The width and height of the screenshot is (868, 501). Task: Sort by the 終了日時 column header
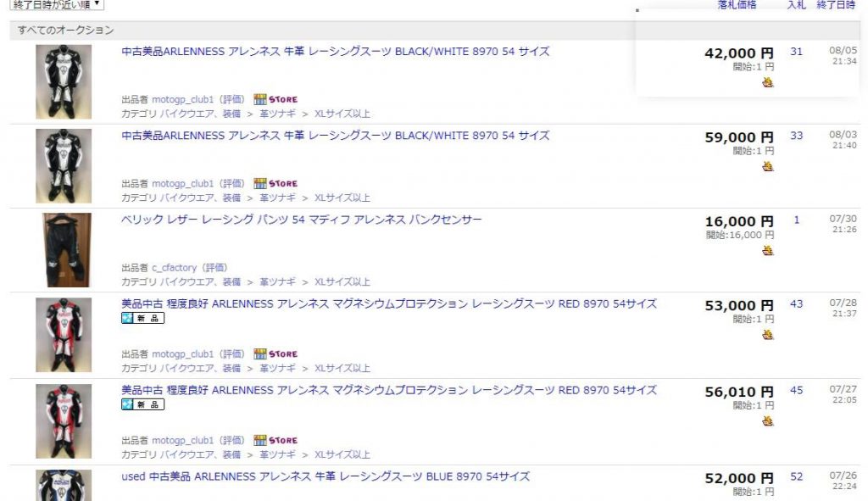pyautogui.click(x=836, y=5)
